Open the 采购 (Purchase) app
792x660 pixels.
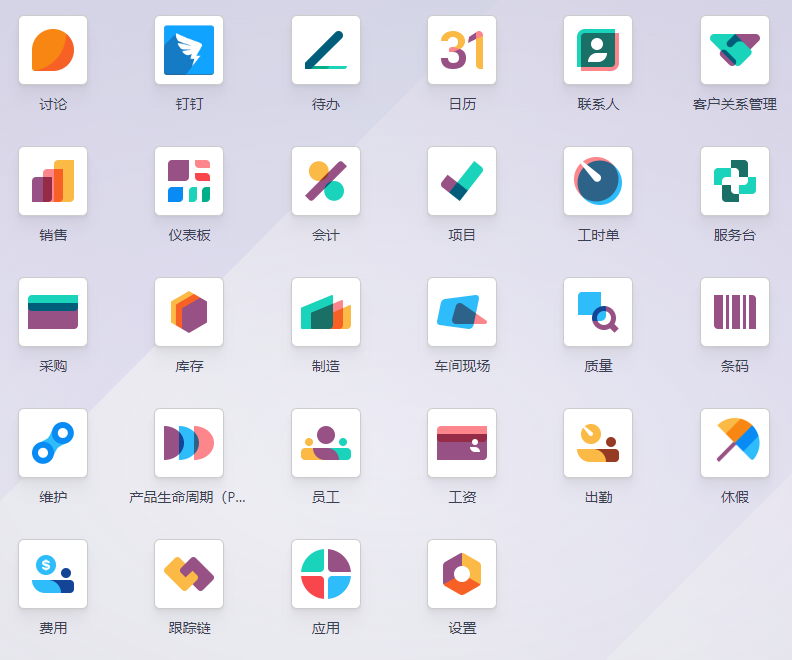coord(53,312)
